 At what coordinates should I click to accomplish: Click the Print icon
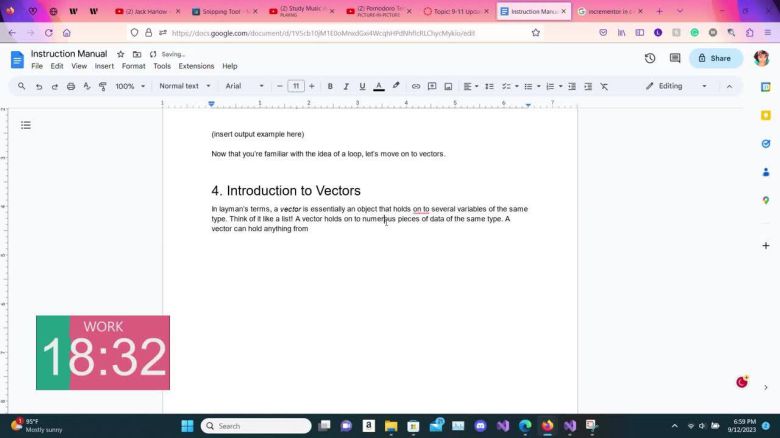71,86
